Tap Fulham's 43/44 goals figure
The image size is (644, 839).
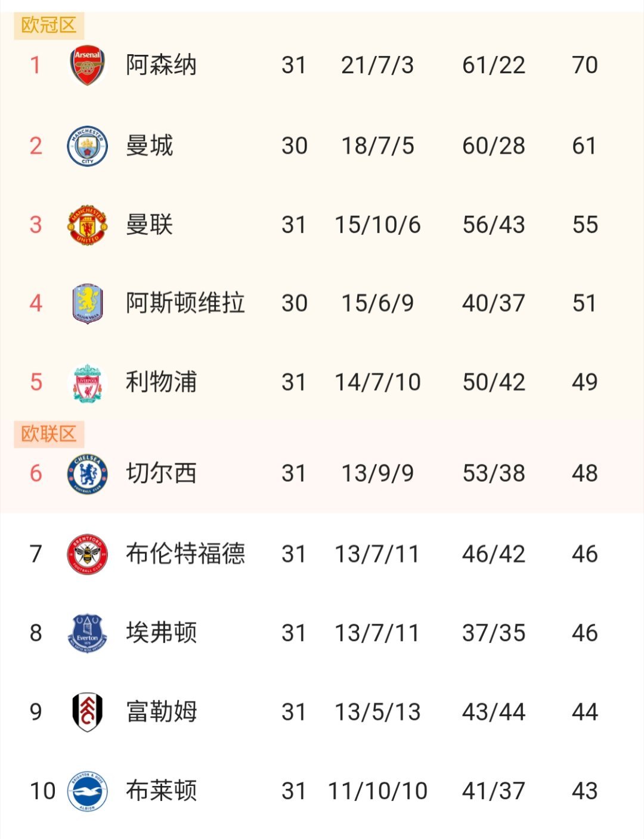tap(494, 712)
